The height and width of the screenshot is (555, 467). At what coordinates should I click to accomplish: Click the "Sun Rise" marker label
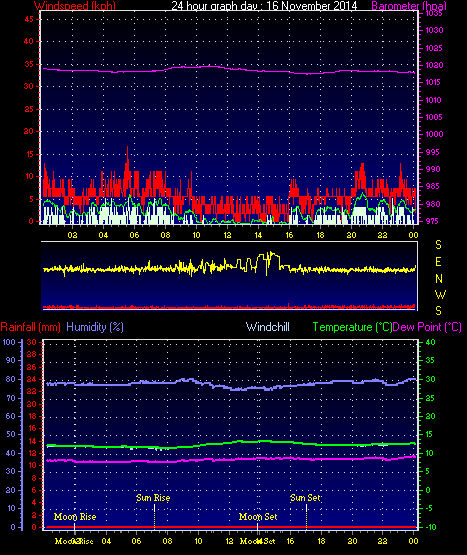pyautogui.click(x=153, y=498)
